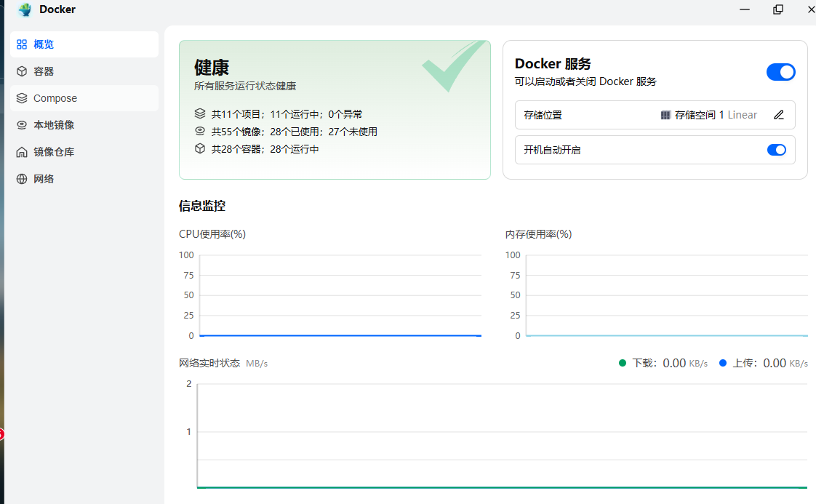Maximize the Docker window
Image resolution: width=816 pixels, height=504 pixels.
778,9
